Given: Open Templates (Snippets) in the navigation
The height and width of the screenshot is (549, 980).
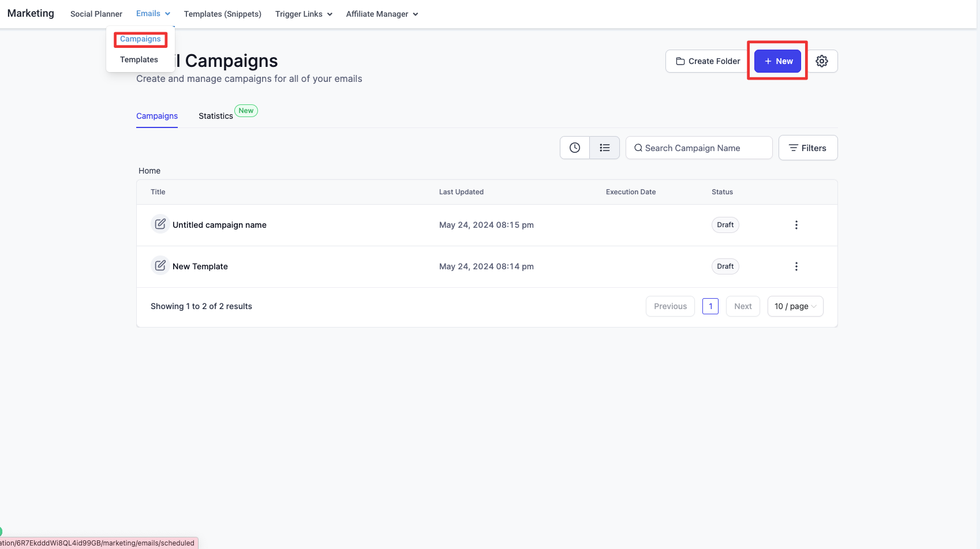Looking at the screenshot, I should 222,14.
